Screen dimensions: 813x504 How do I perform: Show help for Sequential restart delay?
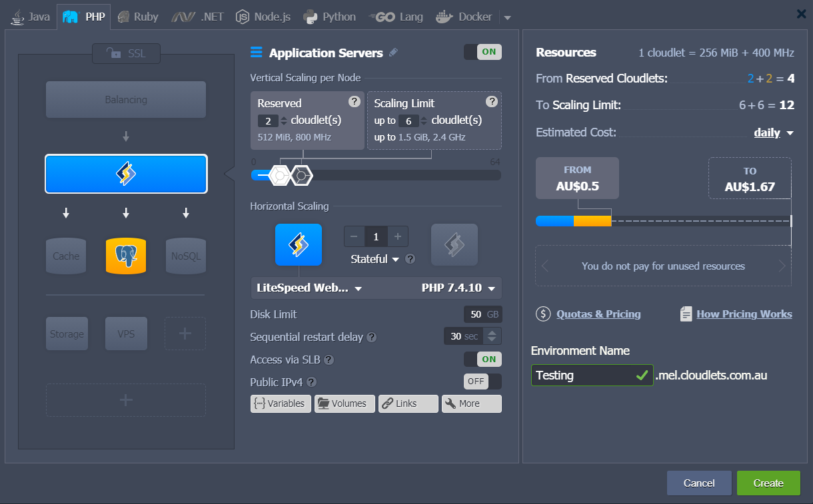(x=372, y=338)
